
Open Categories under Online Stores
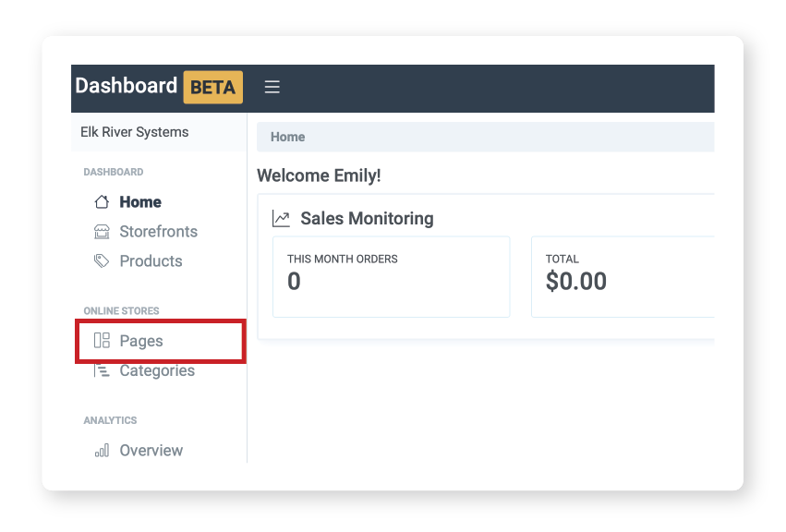point(157,370)
